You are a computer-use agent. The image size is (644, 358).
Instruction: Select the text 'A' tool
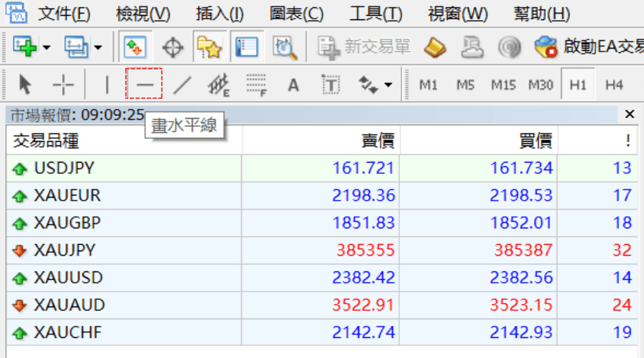(293, 85)
